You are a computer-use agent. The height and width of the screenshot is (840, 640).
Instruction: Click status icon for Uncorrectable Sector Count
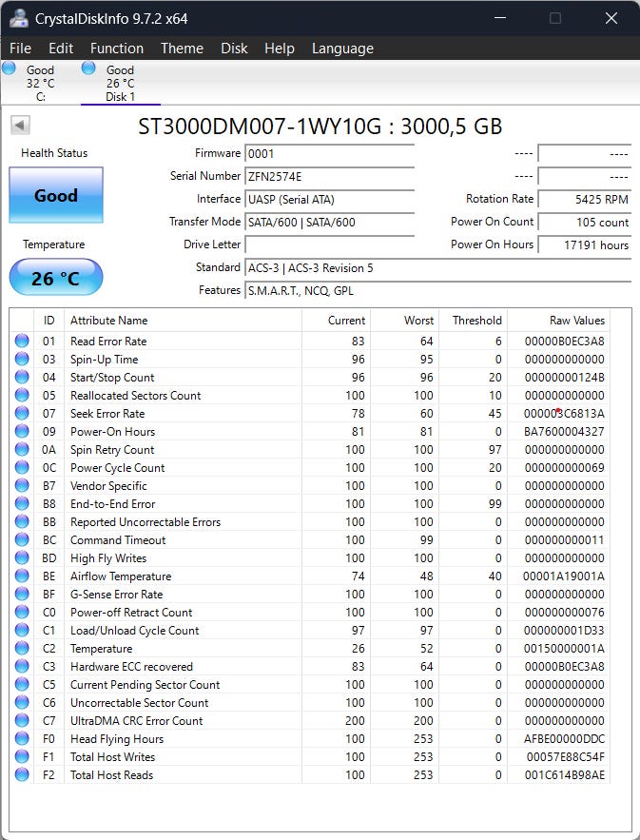tap(22, 702)
